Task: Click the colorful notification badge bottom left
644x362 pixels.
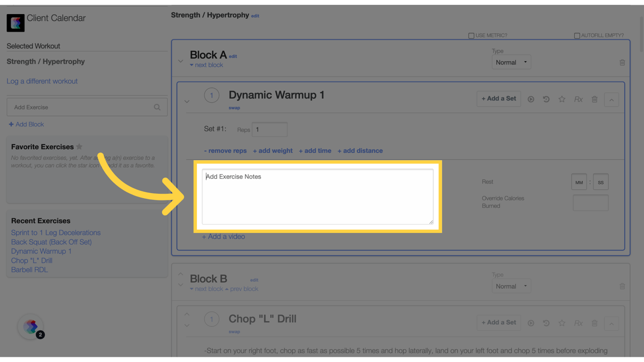Action: point(30,326)
